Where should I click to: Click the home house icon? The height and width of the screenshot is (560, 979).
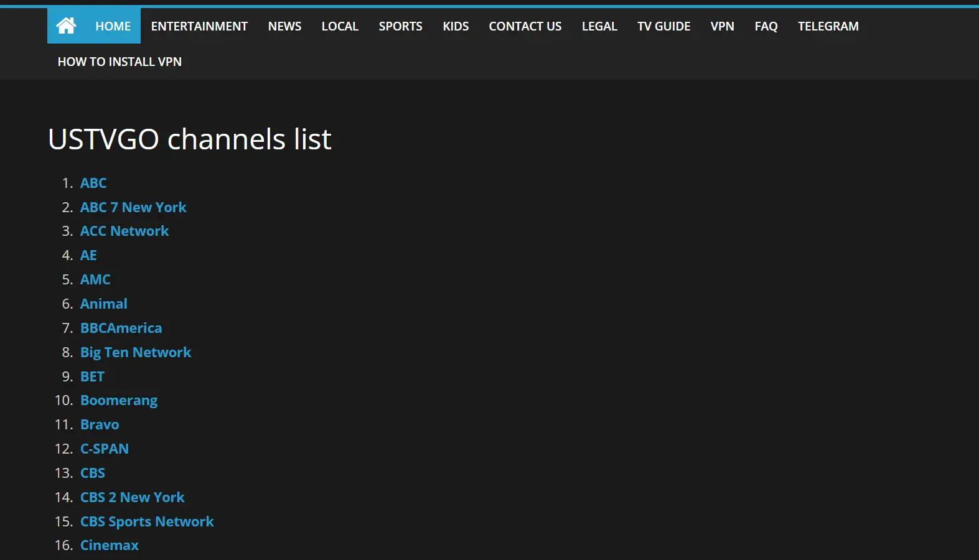66,26
